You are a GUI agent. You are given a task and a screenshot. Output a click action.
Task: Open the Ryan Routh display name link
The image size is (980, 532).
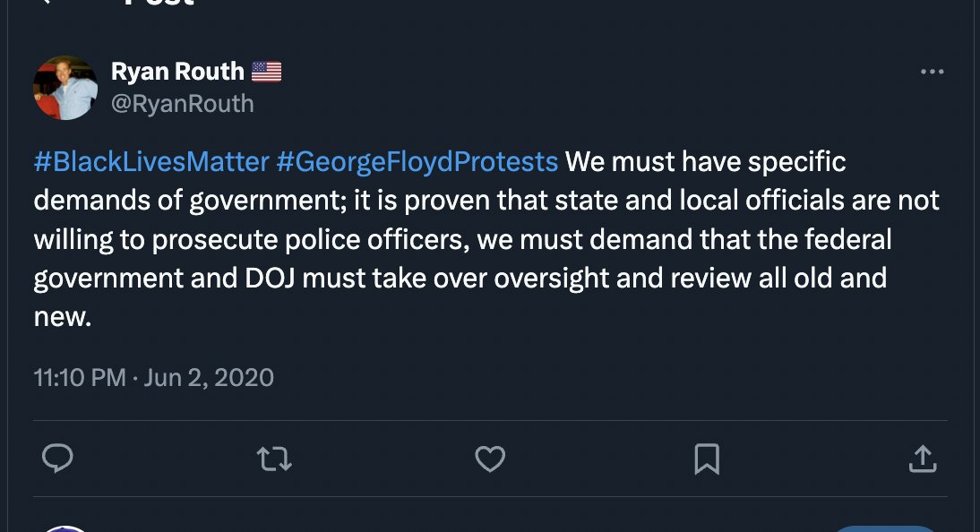[x=177, y=71]
